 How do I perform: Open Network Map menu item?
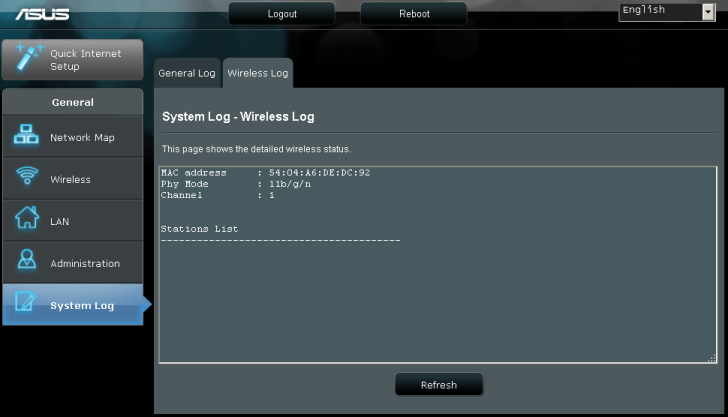click(x=72, y=137)
